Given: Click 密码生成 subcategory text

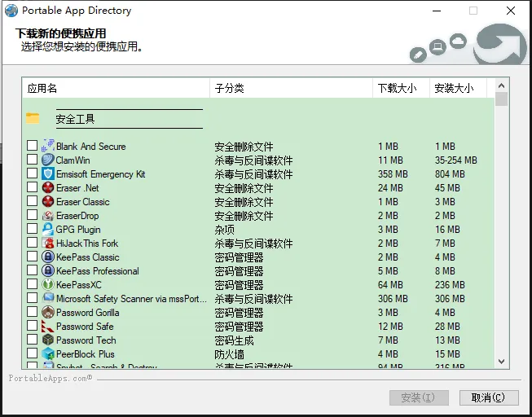Looking at the screenshot, I should tap(234, 340).
